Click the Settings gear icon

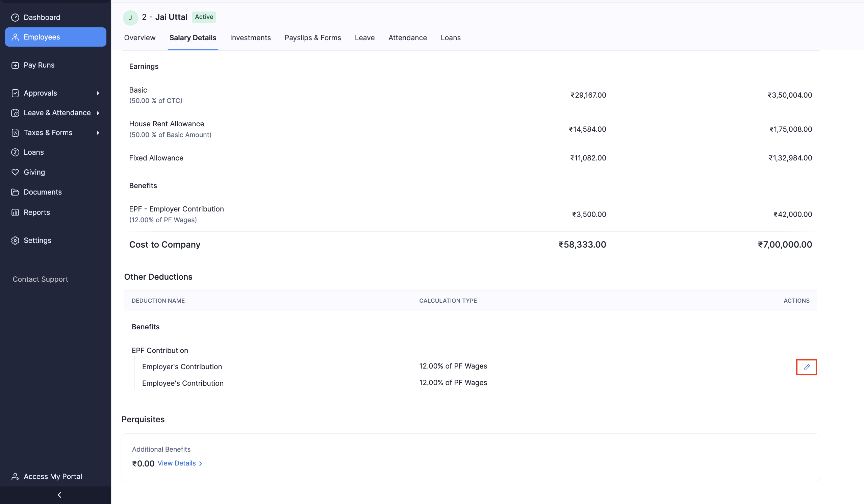[15, 240]
